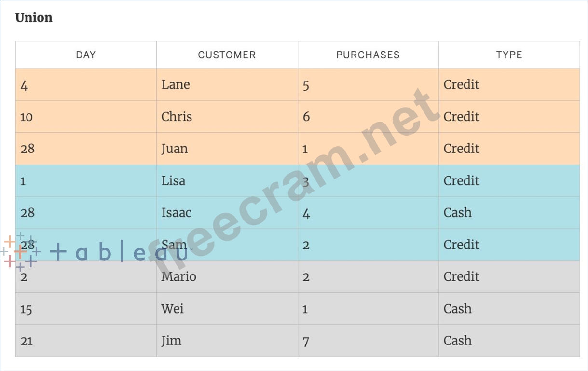Select the Isaac customer cell
Image resolution: width=588 pixels, height=371 pixels.
176,213
